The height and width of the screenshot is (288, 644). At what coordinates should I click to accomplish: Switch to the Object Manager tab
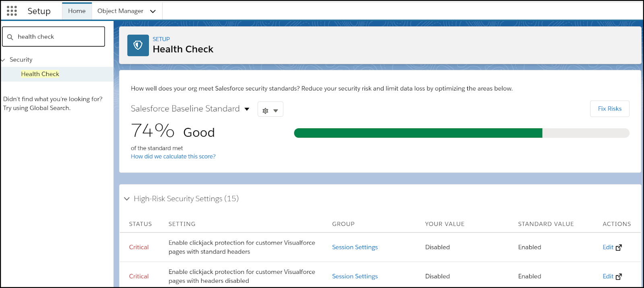click(x=120, y=11)
